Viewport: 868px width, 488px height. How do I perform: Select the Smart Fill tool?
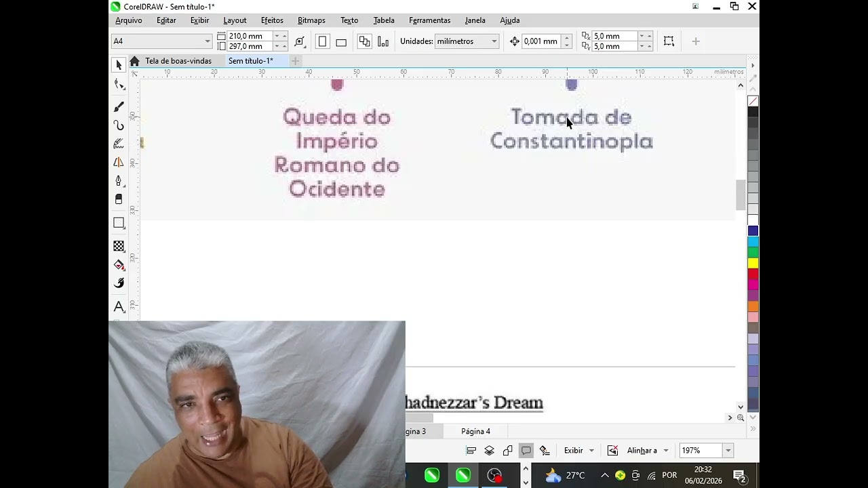[x=119, y=283]
